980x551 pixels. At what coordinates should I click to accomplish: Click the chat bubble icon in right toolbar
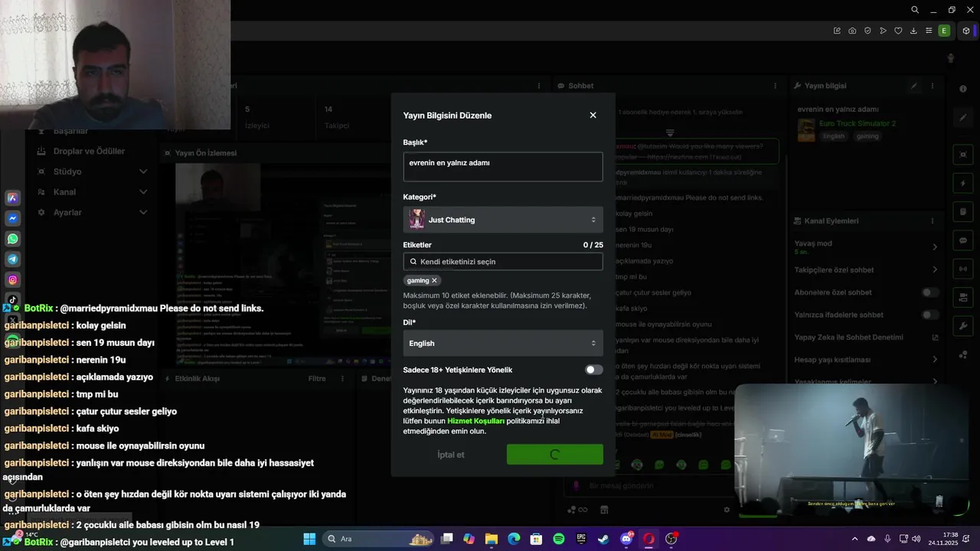click(x=963, y=240)
